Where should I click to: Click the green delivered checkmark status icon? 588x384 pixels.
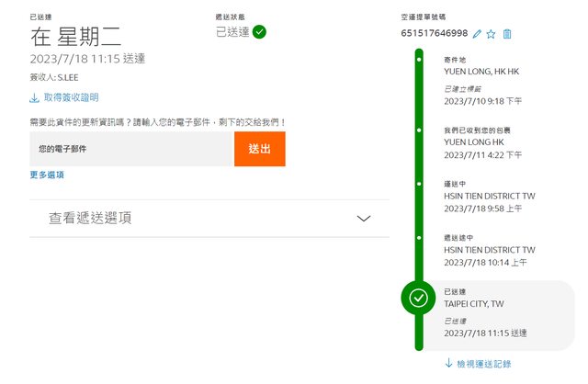pyautogui.click(x=260, y=32)
